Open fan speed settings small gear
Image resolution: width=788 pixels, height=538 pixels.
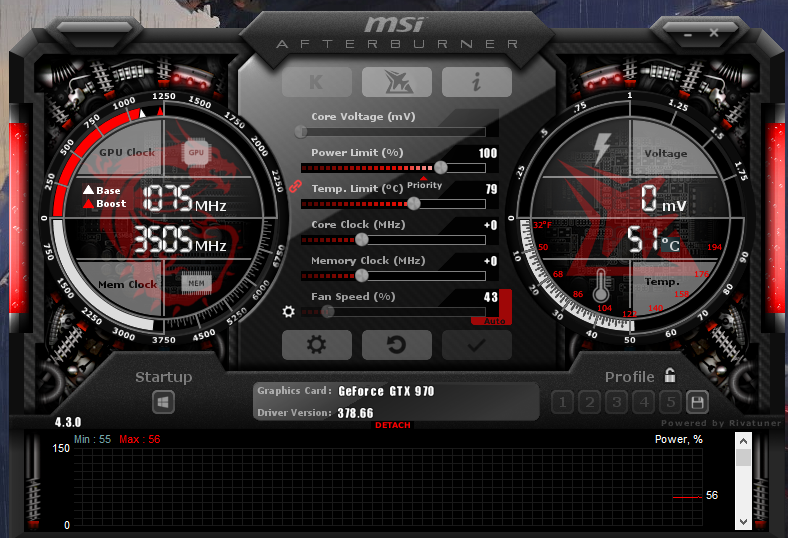(x=288, y=311)
